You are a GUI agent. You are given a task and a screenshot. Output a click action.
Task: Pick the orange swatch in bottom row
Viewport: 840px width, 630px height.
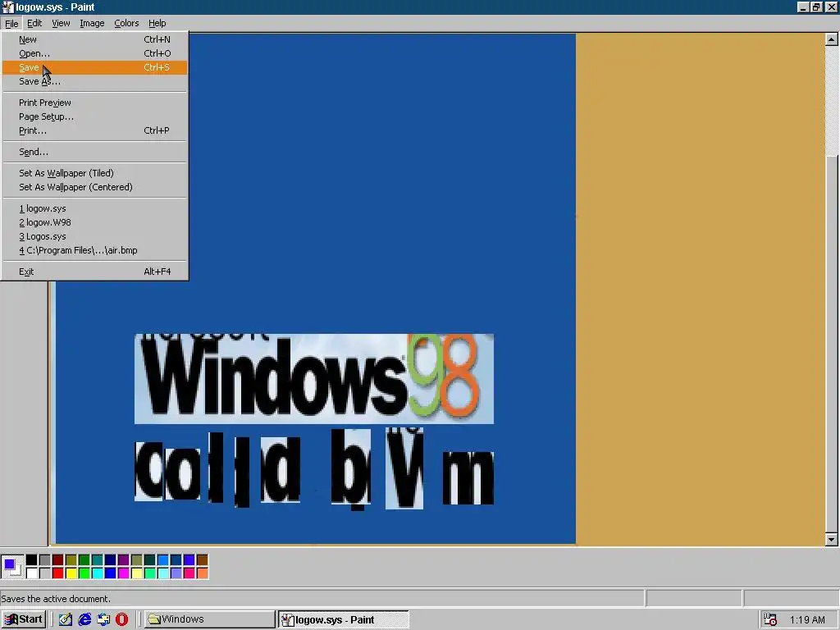click(202, 573)
